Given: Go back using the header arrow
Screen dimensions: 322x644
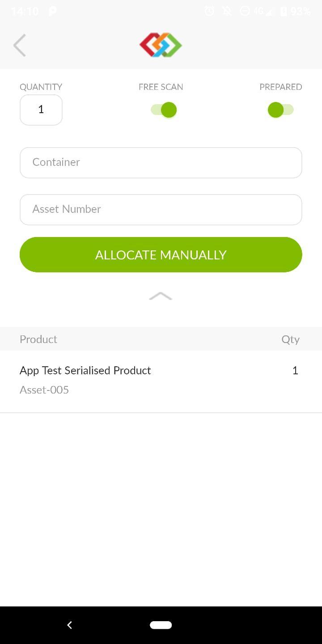Looking at the screenshot, I should tap(20, 45).
